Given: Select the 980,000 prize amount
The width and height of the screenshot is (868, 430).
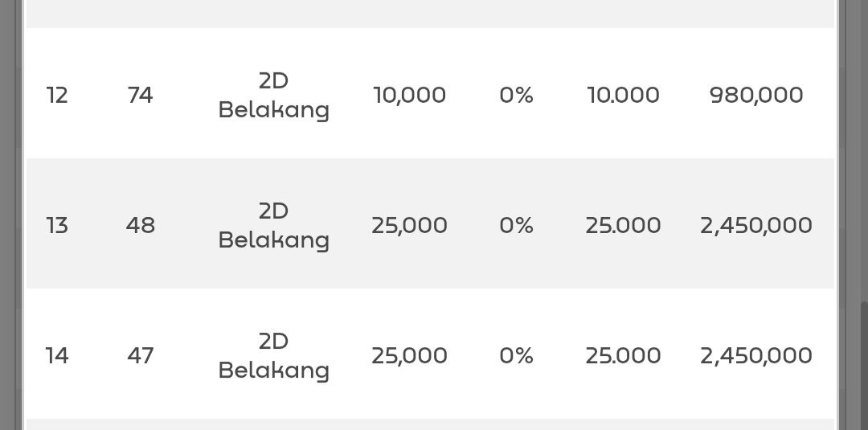Looking at the screenshot, I should coord(755,95).
